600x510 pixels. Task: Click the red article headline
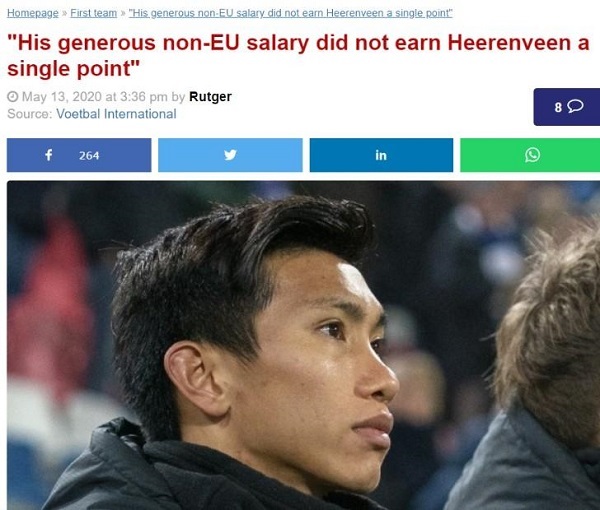pos(298,55)
